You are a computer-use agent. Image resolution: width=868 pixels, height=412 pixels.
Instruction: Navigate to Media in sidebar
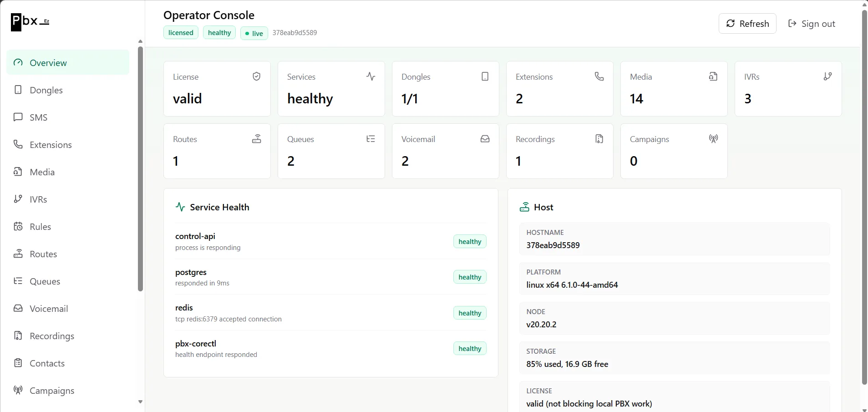point(68,172)
